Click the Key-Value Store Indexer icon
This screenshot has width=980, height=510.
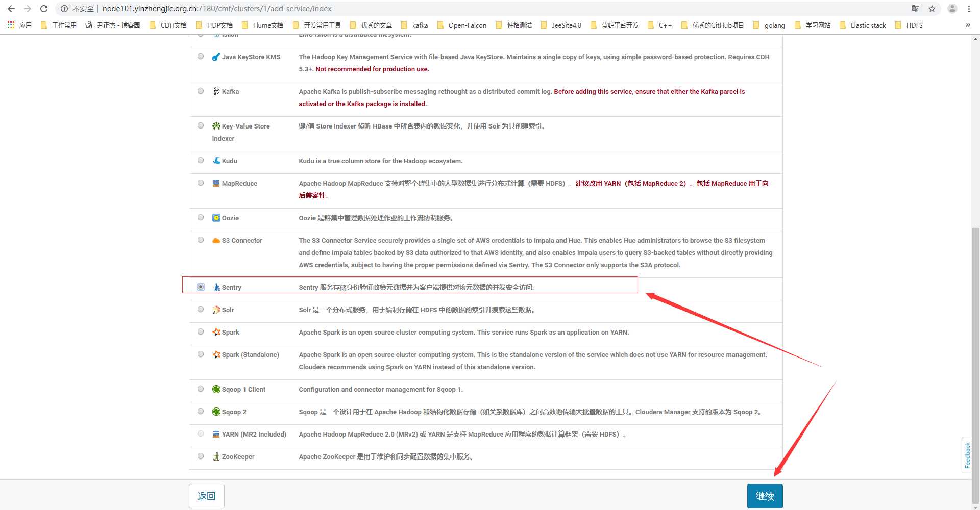click(216, 126)
